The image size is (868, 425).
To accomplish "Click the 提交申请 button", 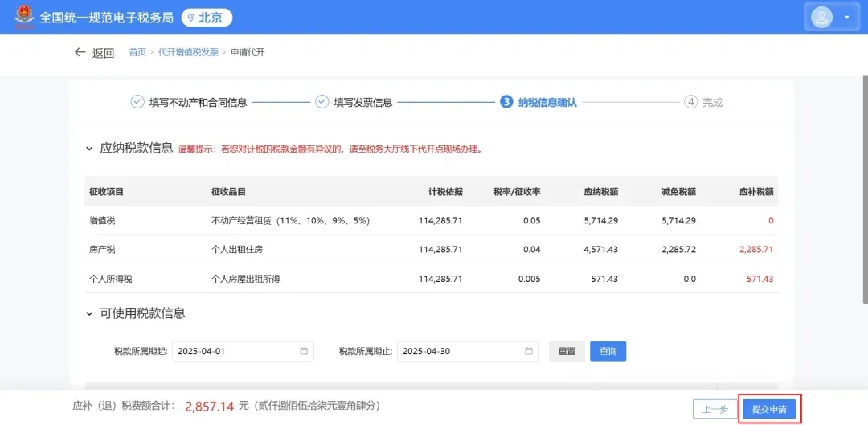I will point(769,409).
